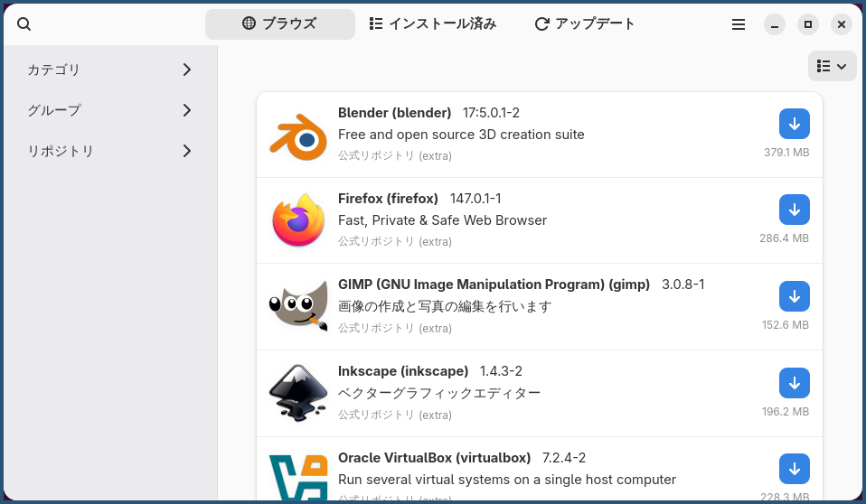
Task: Click the VirtualBox application logo
Action: [298, 478]
